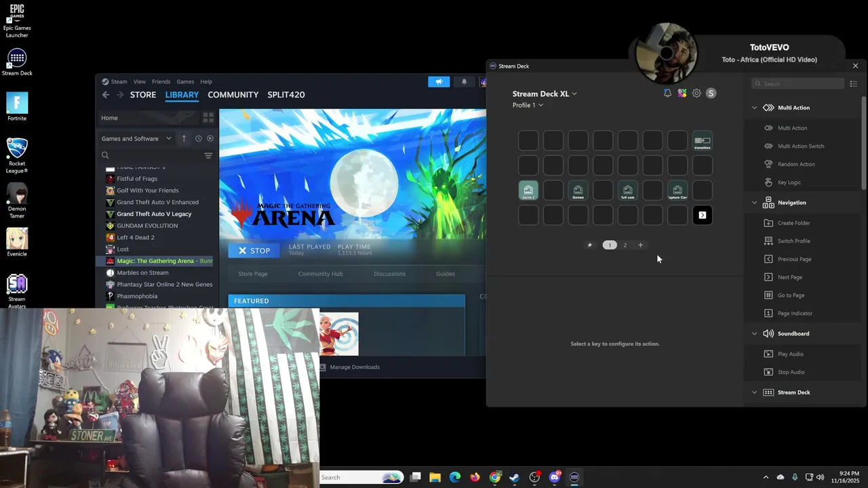This screenshot has width=868, height=488.
Task: Open Steam Help menu
Action: click(206, 82)
